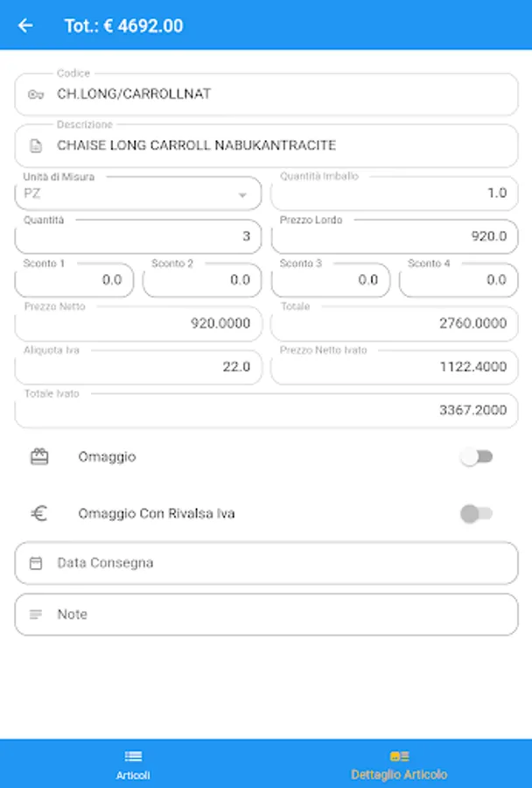The image size is (532, 788).
Task: Enable Omaggio Con Rivalsa Iva switch
Action: click(x=477, y=514)
